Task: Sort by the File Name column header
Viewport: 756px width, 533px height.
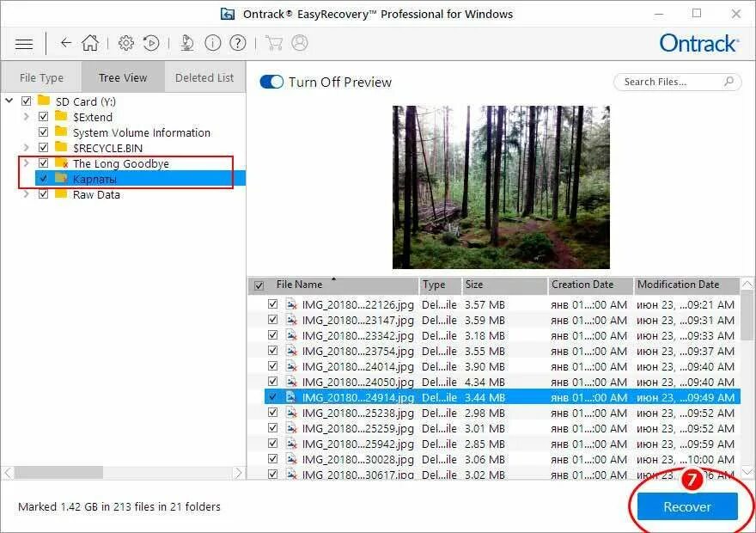Action: [x=341, y=285]
